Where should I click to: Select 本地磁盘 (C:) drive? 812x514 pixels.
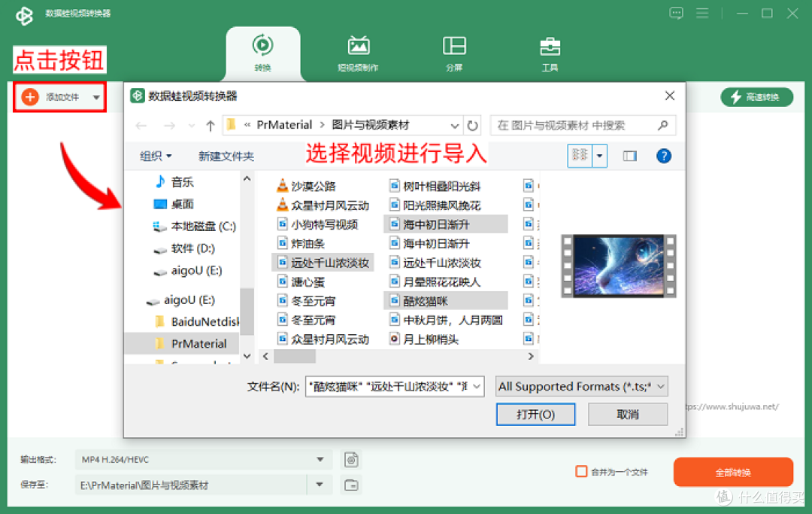coord(194,227)
